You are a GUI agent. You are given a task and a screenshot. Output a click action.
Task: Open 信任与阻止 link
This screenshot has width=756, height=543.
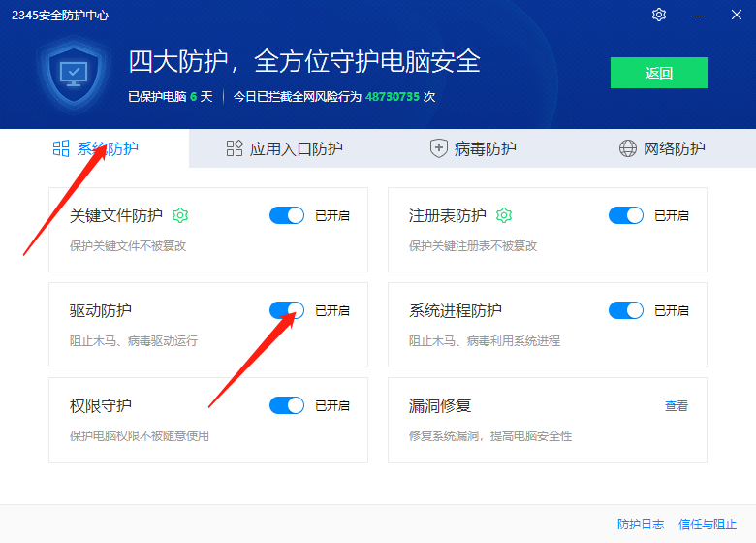[x=708, y=525]
